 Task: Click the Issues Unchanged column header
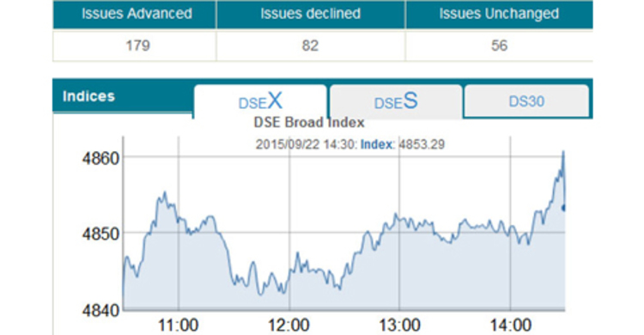[x=499, y=14]
